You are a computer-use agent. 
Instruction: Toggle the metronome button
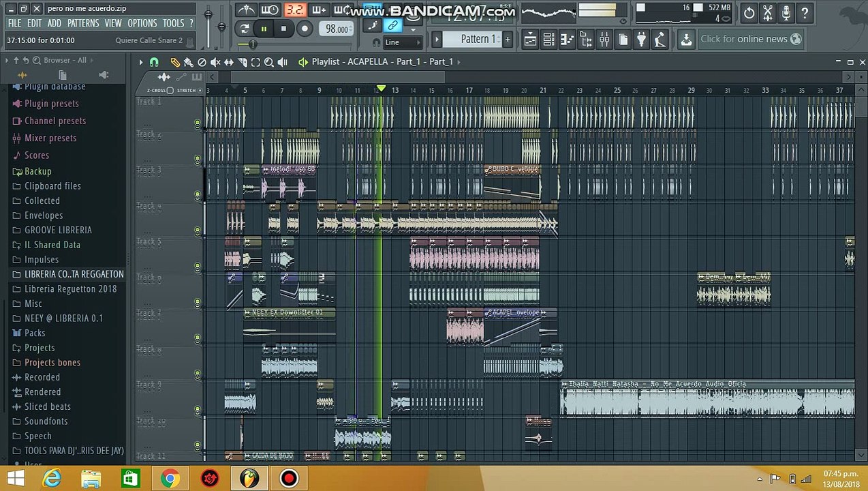[x=247, y=10]
